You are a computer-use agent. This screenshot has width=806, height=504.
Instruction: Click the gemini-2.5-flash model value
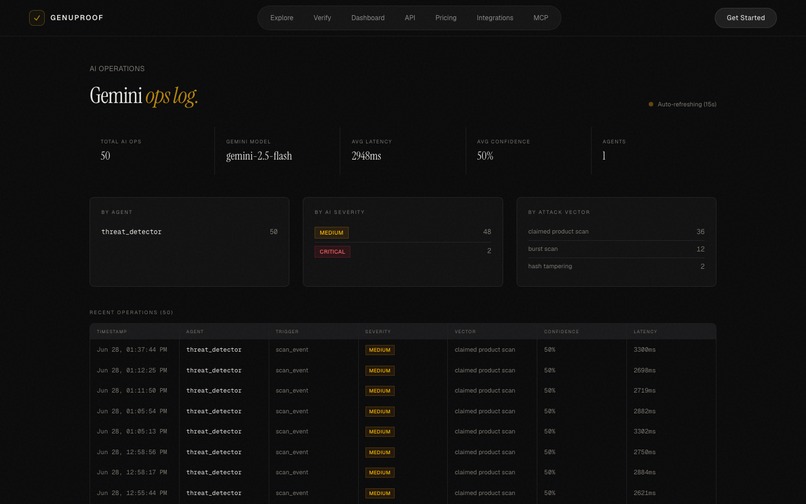(x=259, y=156)
